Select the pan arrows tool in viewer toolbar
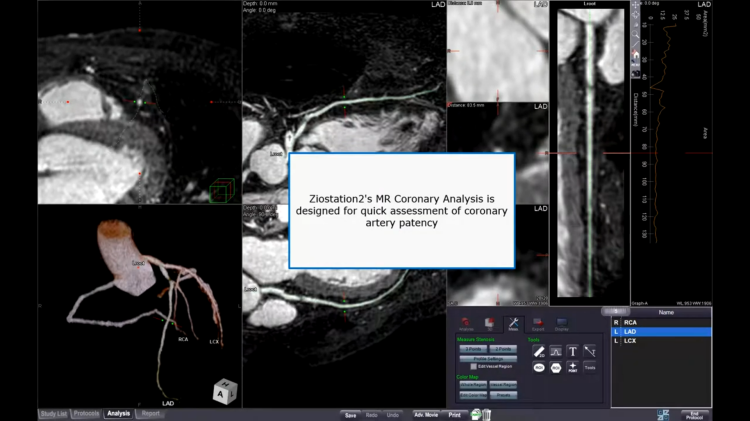 coord(635,5)
